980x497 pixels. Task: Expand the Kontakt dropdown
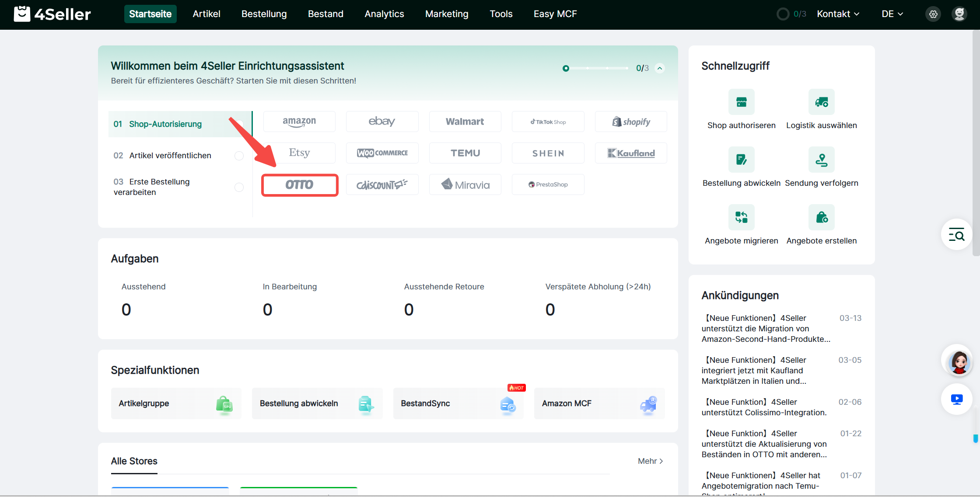pyautogui.click(x=838, y=14)
